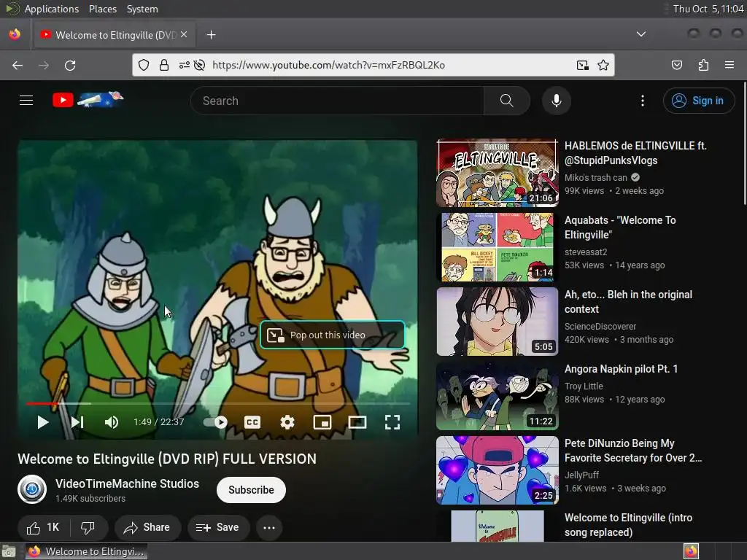This screenshot has height=560, width=747.
Task: Click Pop out this video button
Action: 333,335
